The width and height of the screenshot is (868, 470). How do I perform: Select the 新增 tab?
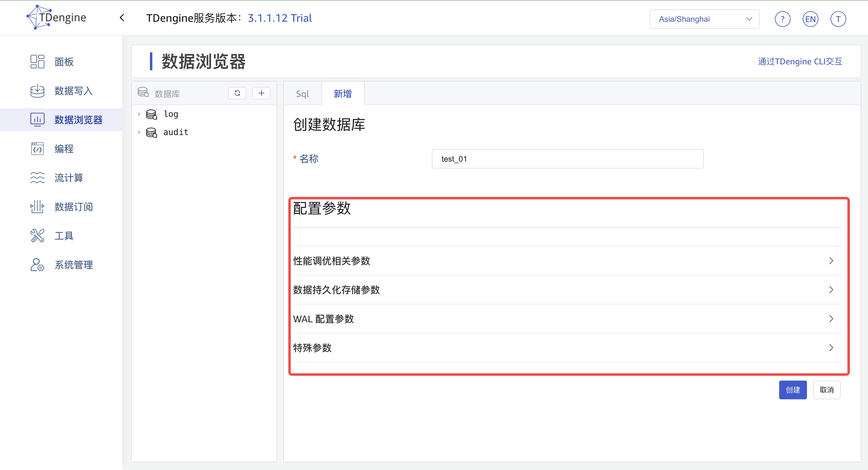click(342, 94)
